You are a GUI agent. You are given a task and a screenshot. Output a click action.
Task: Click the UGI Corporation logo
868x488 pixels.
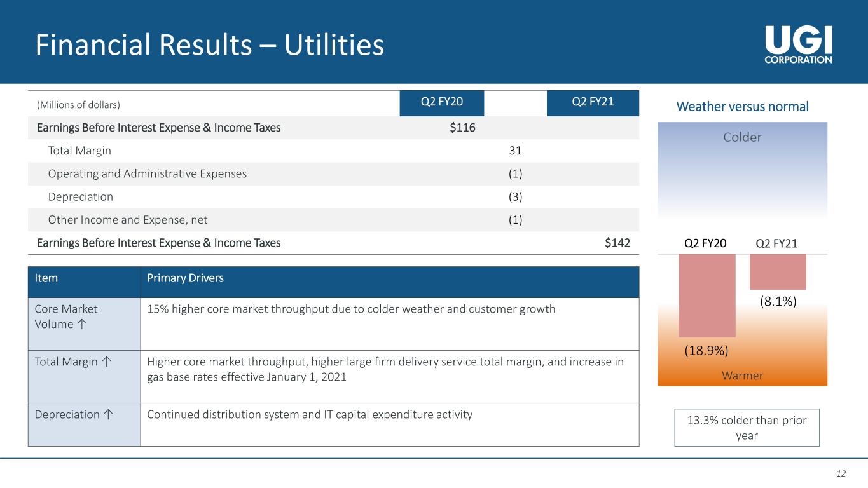coord(798,44)
